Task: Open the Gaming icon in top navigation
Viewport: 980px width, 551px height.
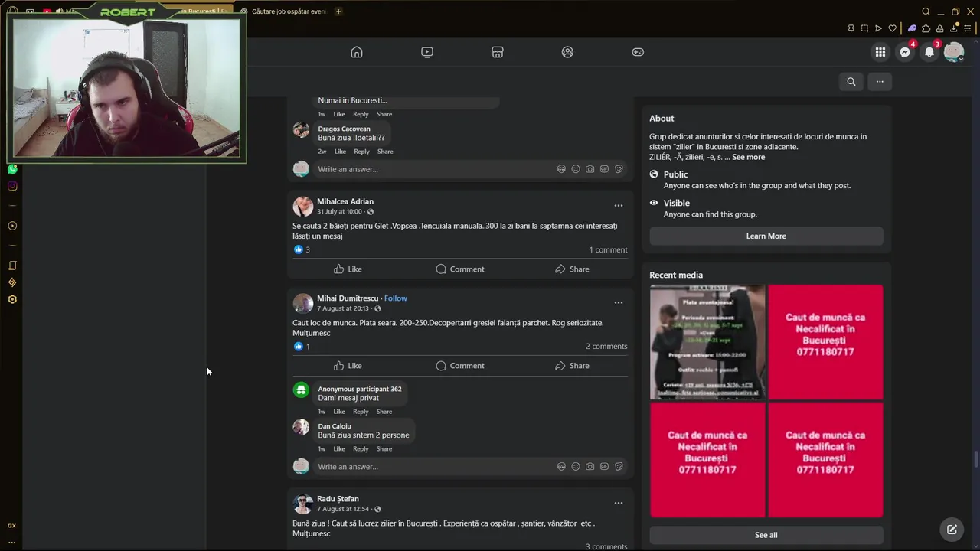Action: [x=638, y=52]
